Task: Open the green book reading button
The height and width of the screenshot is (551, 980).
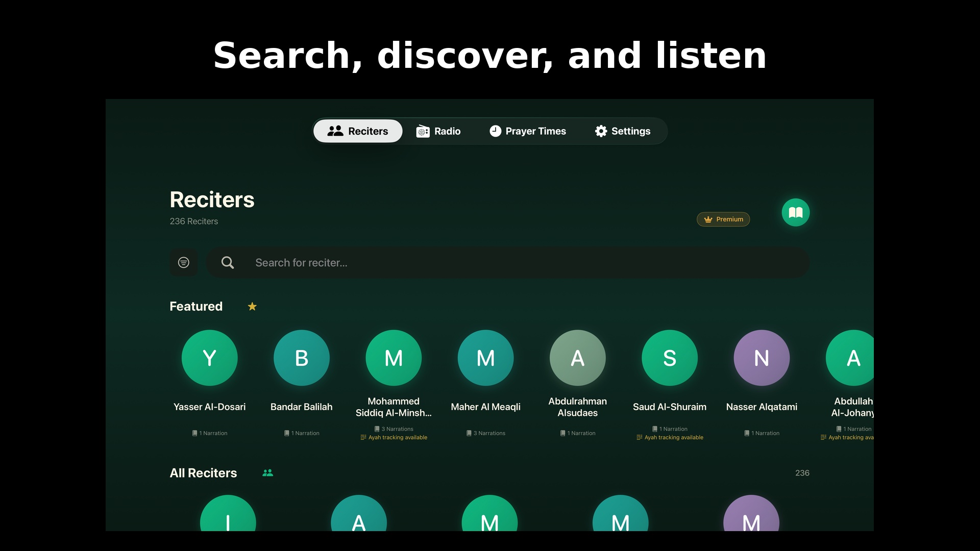Action: 795,212
